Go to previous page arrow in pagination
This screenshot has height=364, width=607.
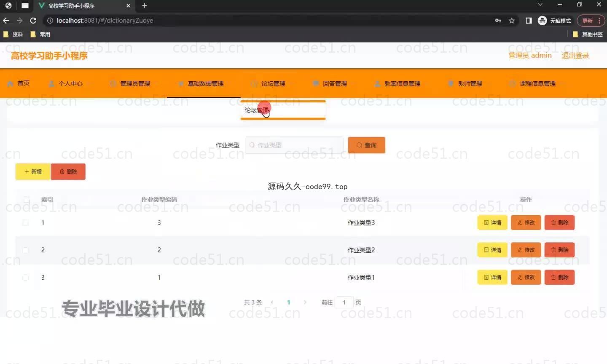pos(272,302)
